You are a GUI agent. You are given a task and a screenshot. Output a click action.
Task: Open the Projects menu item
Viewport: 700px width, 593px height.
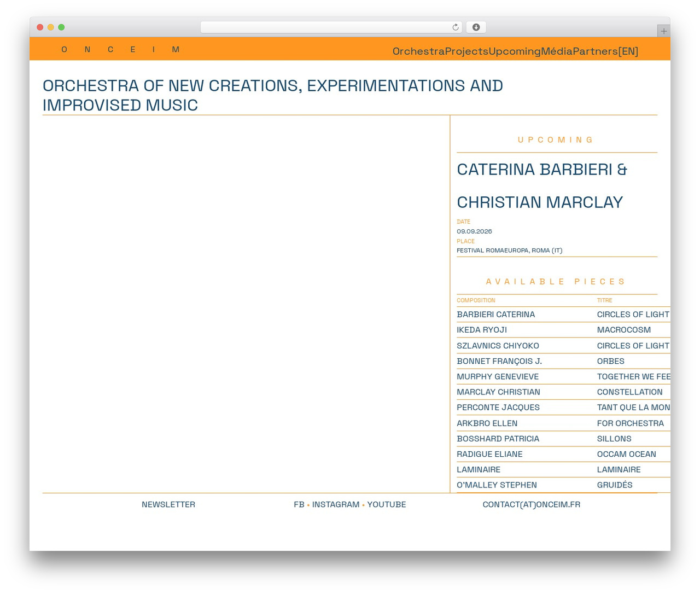[466, 51]
